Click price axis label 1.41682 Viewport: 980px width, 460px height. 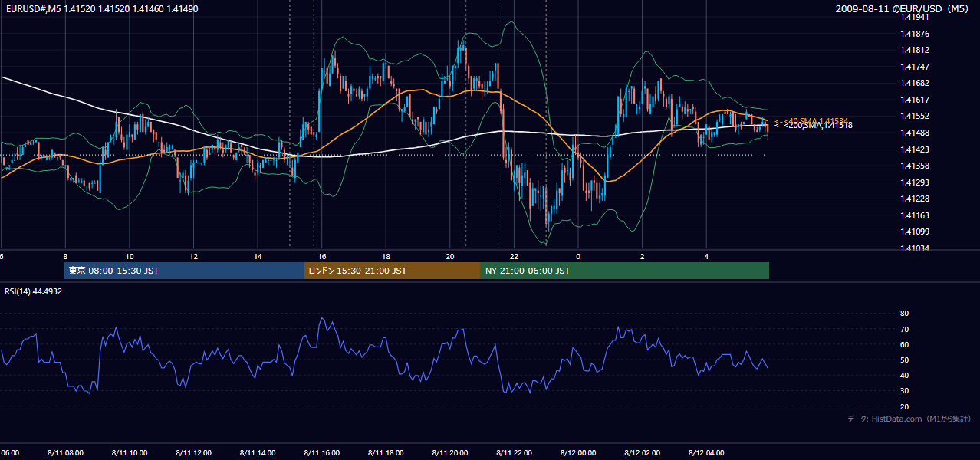[x=916, y=83]
